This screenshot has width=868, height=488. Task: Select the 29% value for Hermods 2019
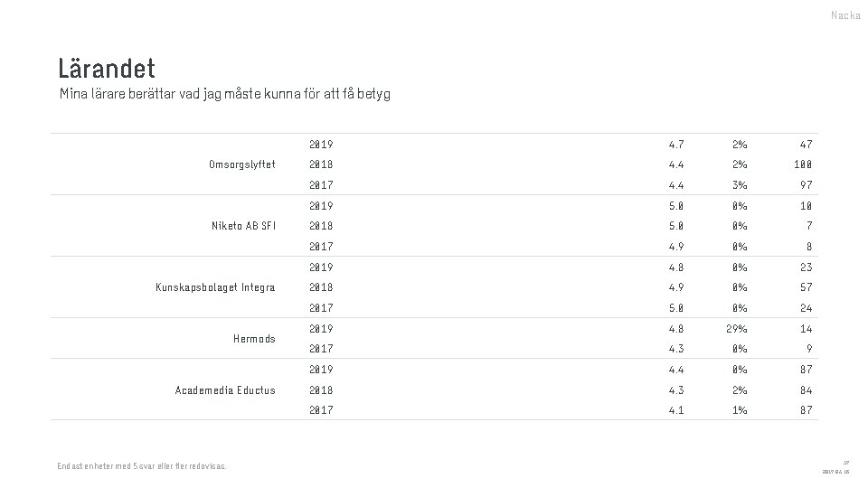(736, 329)
